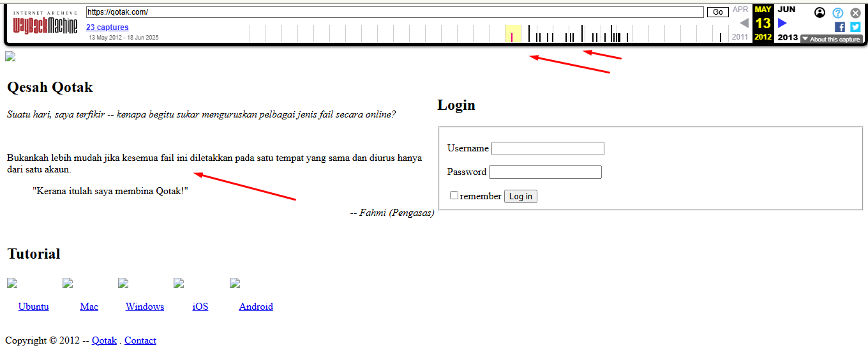Select 2013 in the year navigation
The width and height of the screenshot is (868, 350).
point(788,37)
